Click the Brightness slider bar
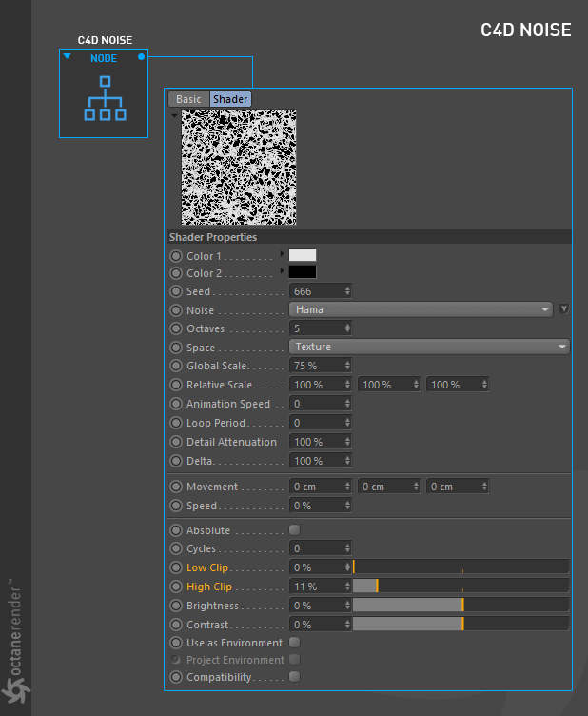588x716 pixels. (461, 605)
